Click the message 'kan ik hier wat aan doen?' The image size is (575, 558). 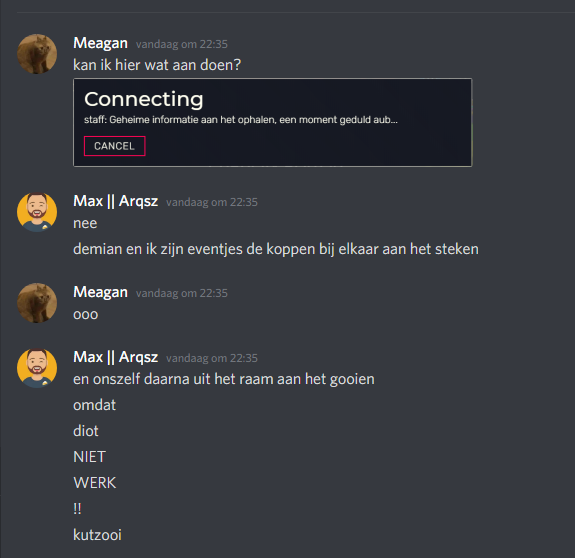157,65
